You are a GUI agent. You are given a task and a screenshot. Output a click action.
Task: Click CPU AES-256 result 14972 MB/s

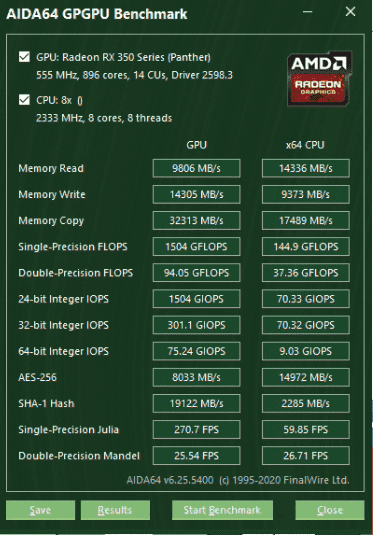[306, 377]
